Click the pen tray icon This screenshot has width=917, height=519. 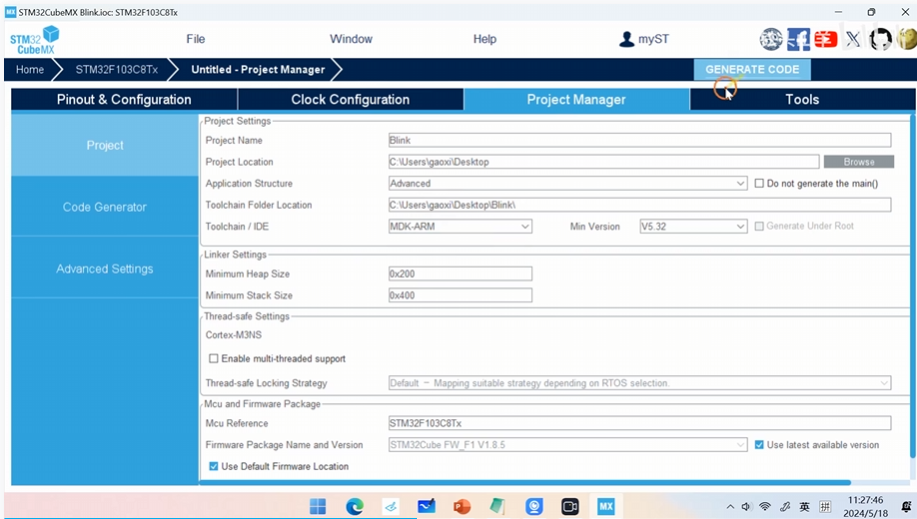point(785,507)
